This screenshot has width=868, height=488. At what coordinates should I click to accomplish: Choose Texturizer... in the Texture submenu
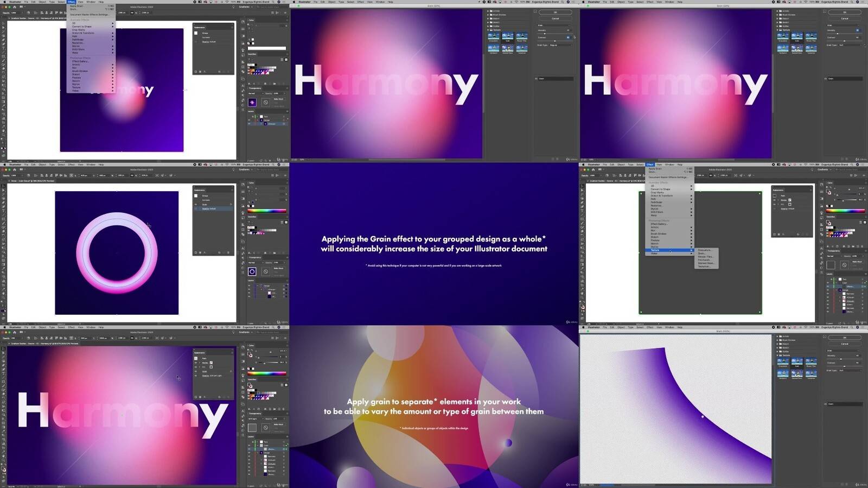[x=704, y=267]
